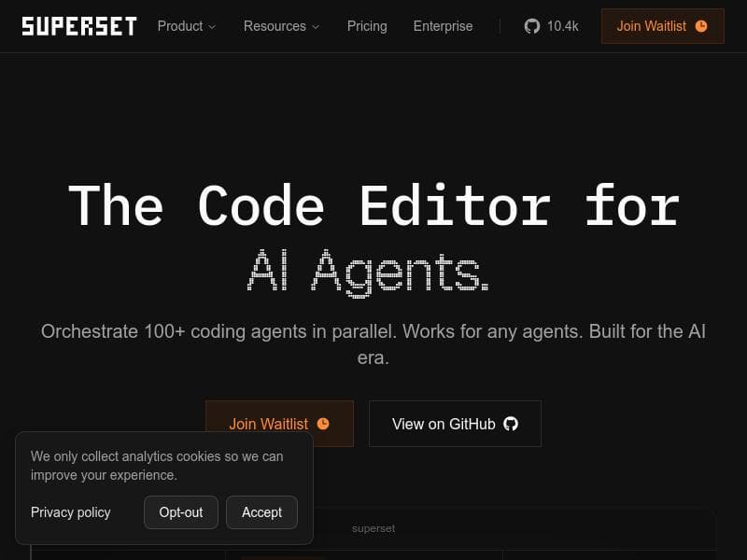This screenshot has height=560, width=747.
Task: Accept analytics cookies
Action: 261,512
